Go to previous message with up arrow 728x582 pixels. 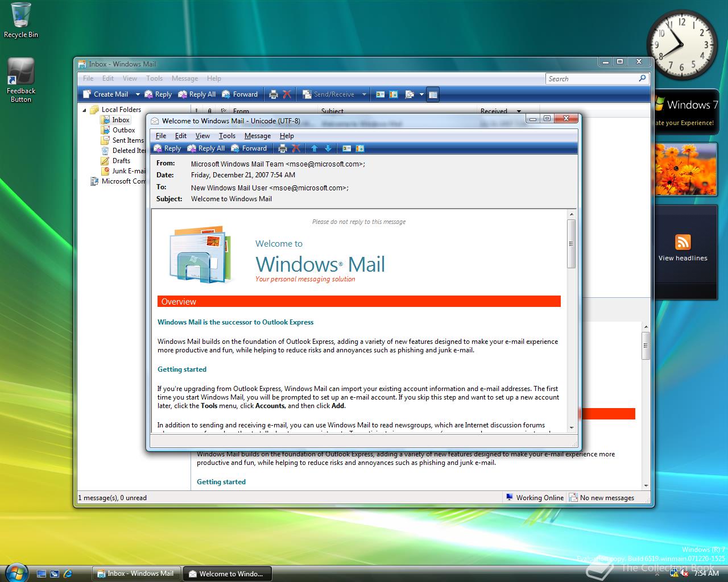(315, 148)
